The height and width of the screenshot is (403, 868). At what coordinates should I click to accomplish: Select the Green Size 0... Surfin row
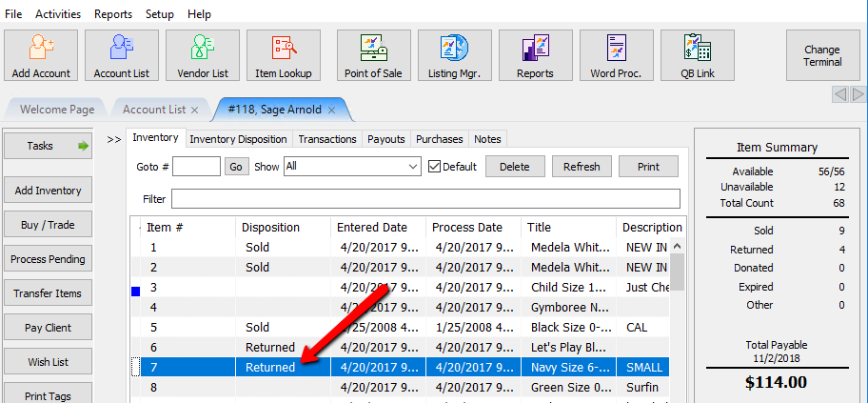tap(400, 387)
